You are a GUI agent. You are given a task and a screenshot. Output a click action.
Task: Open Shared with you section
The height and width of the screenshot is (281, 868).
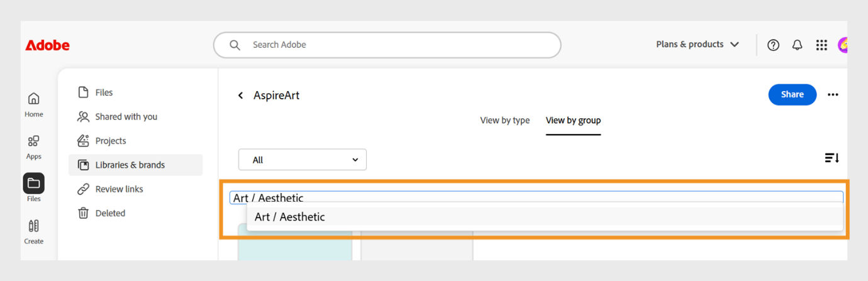126,117
